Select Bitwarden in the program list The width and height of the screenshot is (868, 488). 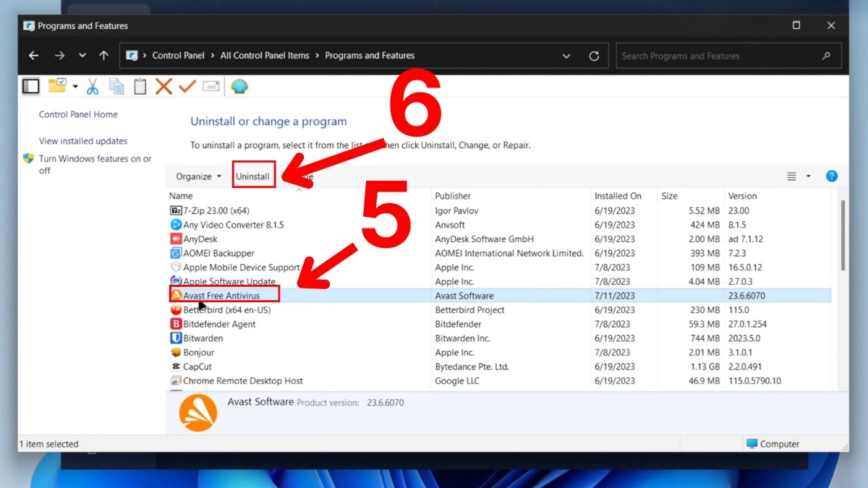click(x=203, y=338)
